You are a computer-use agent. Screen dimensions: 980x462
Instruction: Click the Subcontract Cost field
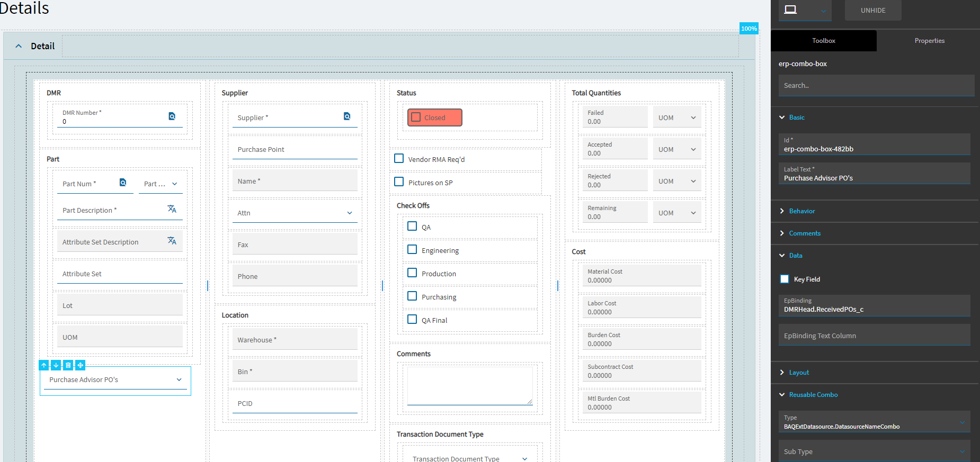(x=642, y=371)
